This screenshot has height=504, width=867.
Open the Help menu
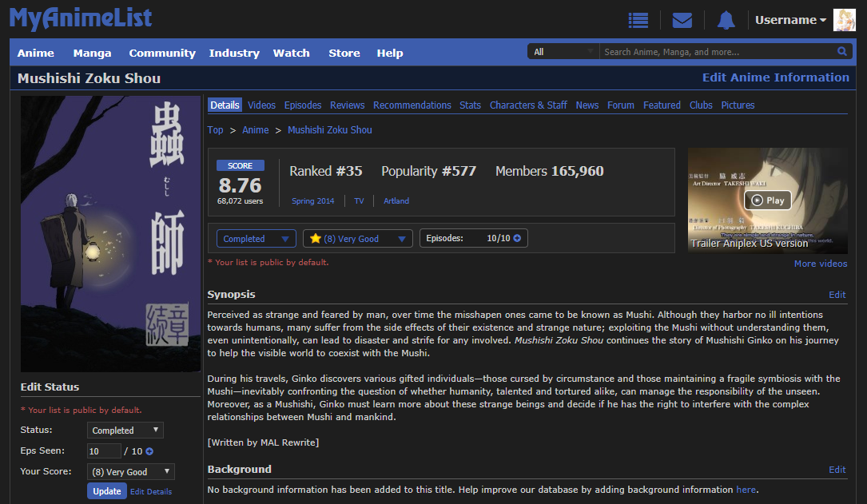(390, 53)
